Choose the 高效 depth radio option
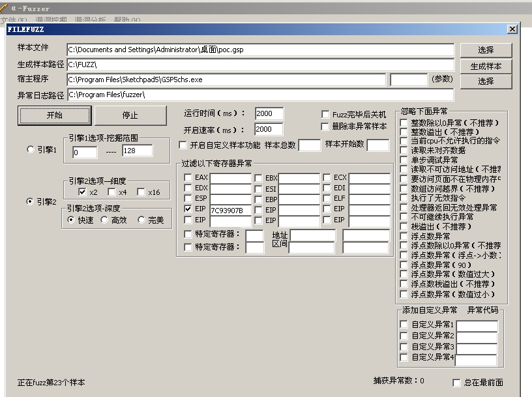This screenshot has height=397, width=532. click(104, 220)
